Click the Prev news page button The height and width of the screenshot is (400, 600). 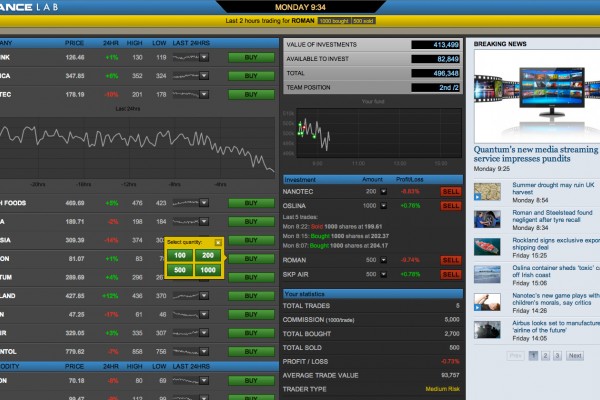[x=515, y=356]
